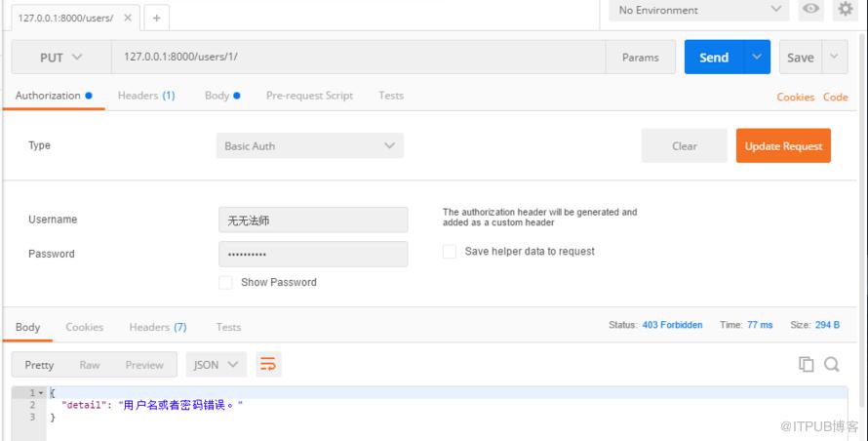
Task: Open the Code snippet link
Action: (836, 97)
